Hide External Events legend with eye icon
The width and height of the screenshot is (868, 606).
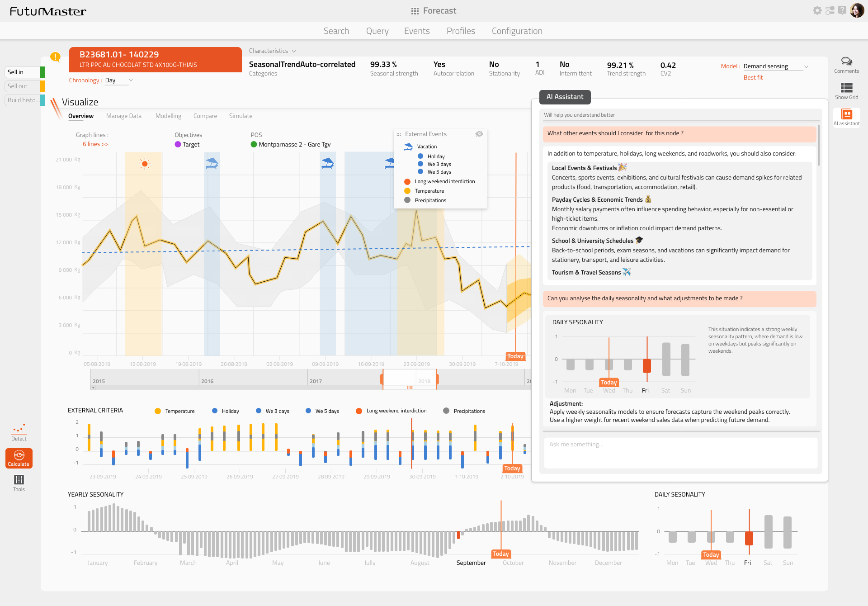[479, 134]
